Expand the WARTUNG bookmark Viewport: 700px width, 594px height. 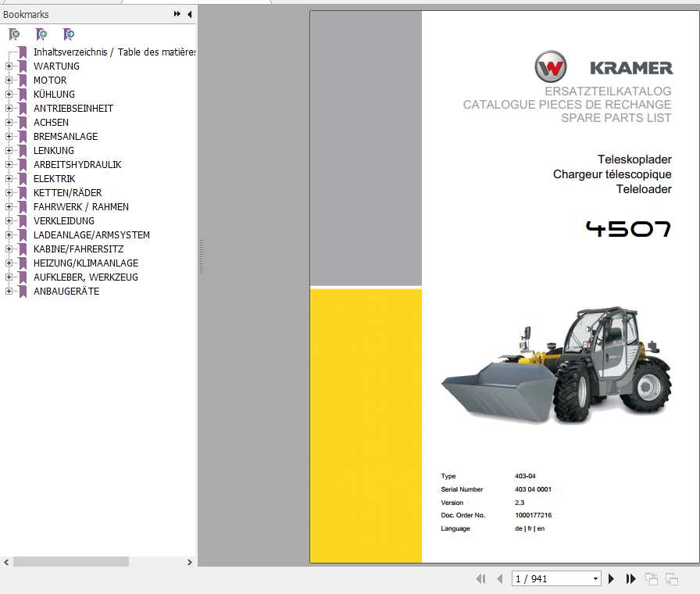coord(9,66)
